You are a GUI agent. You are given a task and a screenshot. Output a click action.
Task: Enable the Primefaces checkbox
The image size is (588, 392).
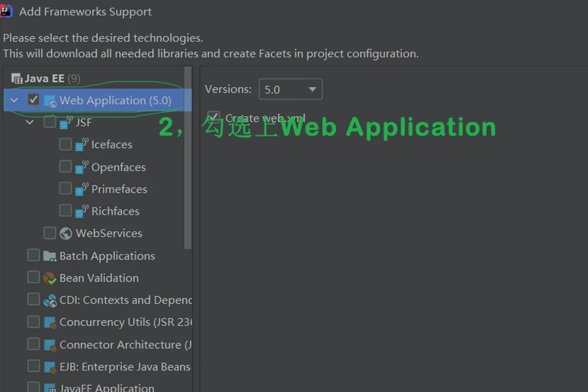(x=66, y=188)
